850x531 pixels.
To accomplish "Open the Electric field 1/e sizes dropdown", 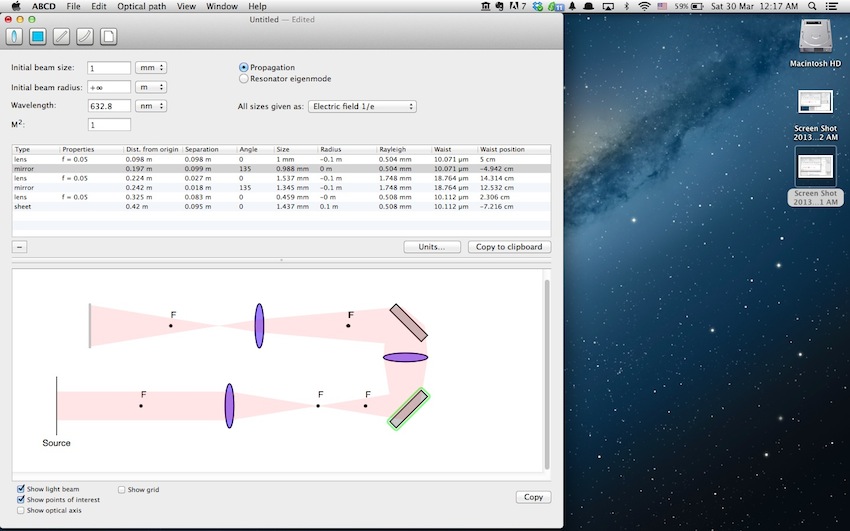I will tap(362, 106).
